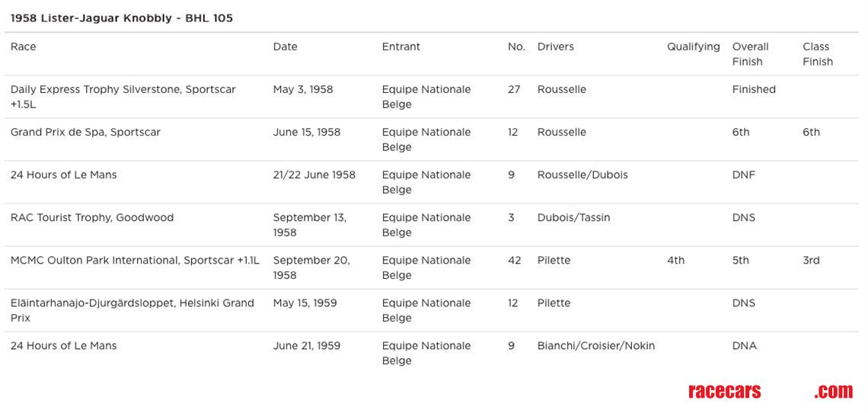This screenshot has width=868, height=413.
Task: Click the June 15, 1958 date cell
Action: [x=307, y=132]
